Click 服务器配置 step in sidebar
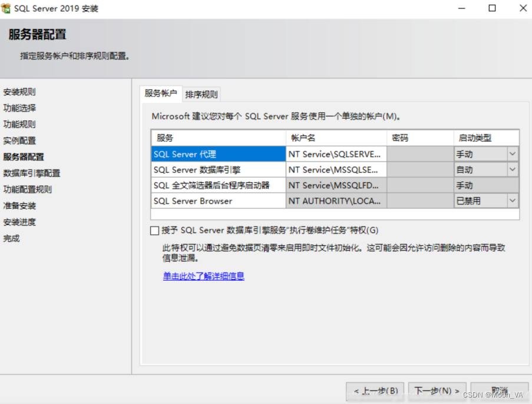 pyautogui.click(x=24, y=157)
